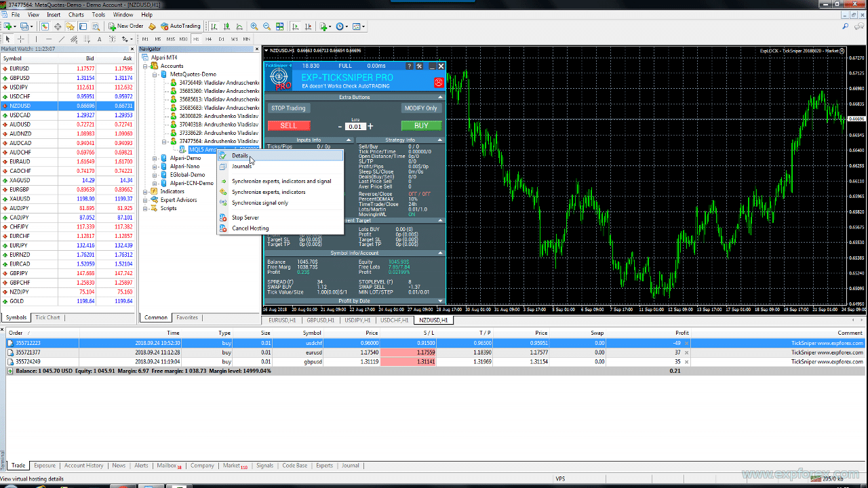Viewport: 868px width, 488px height.
Task: Click the line chart type icon
Action: (239, 26)
